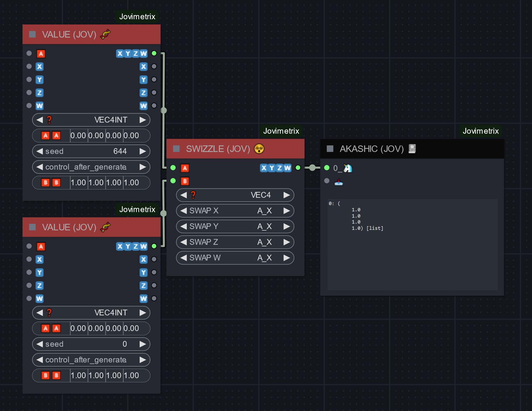Viewport: 532px width, 411px height.
Task: Collapse the SWIZZLE (JOV) node via its gray square
Action: (176, 149)
